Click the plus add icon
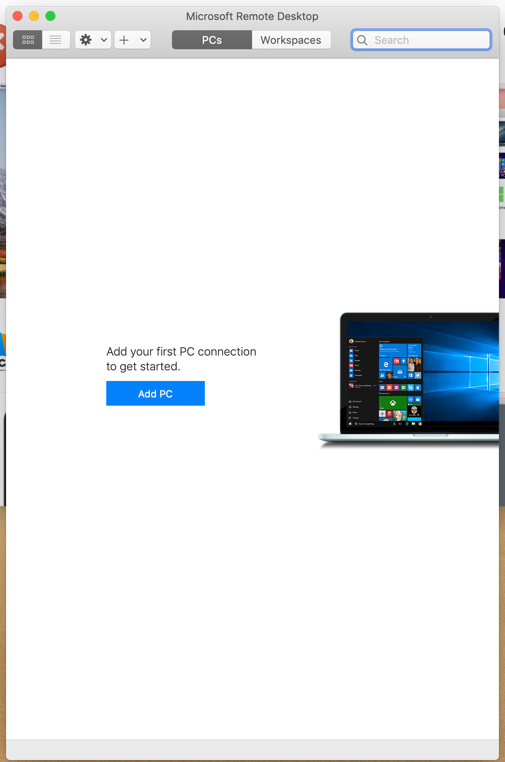Screen dimensions: 505x762 (x=124, y=40)
